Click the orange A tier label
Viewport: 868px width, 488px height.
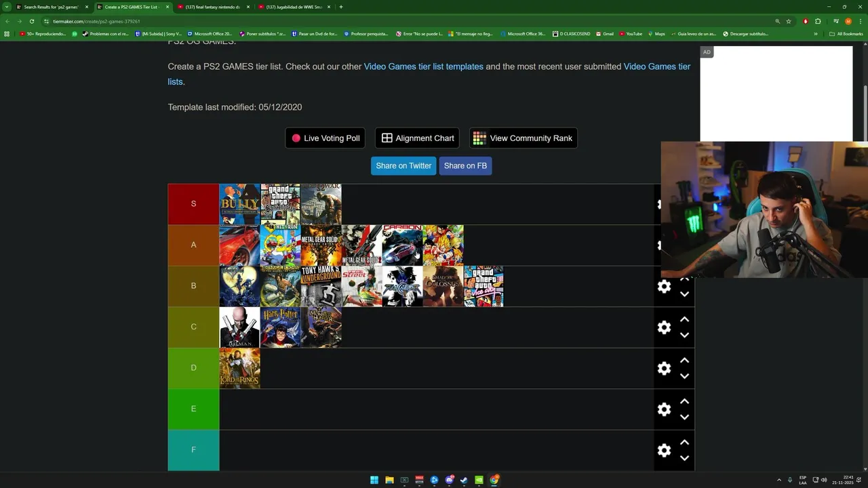pos(193,245)
